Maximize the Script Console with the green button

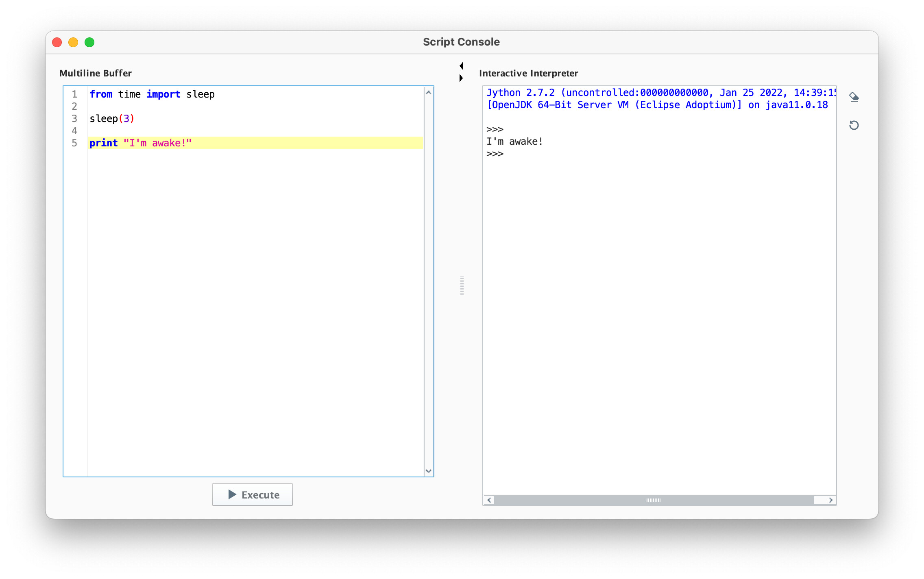89,42
